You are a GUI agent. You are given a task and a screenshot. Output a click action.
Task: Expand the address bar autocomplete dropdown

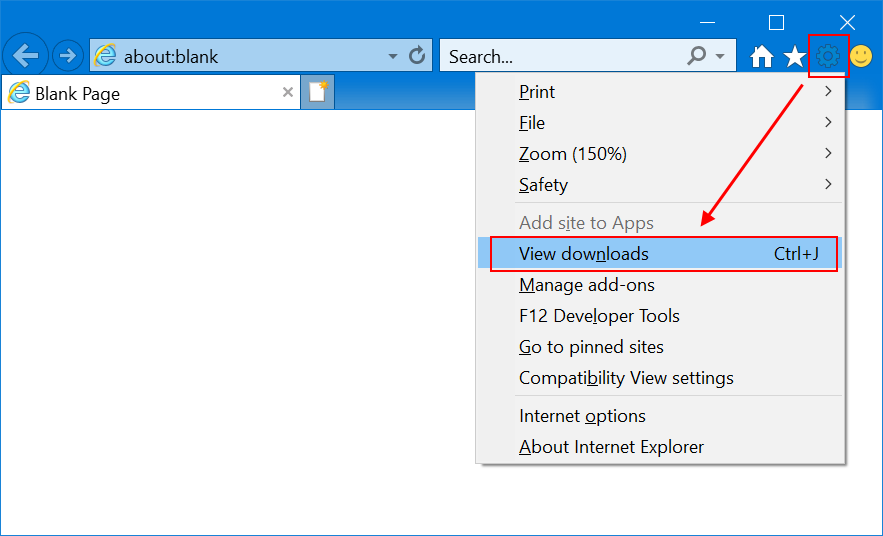393,56
